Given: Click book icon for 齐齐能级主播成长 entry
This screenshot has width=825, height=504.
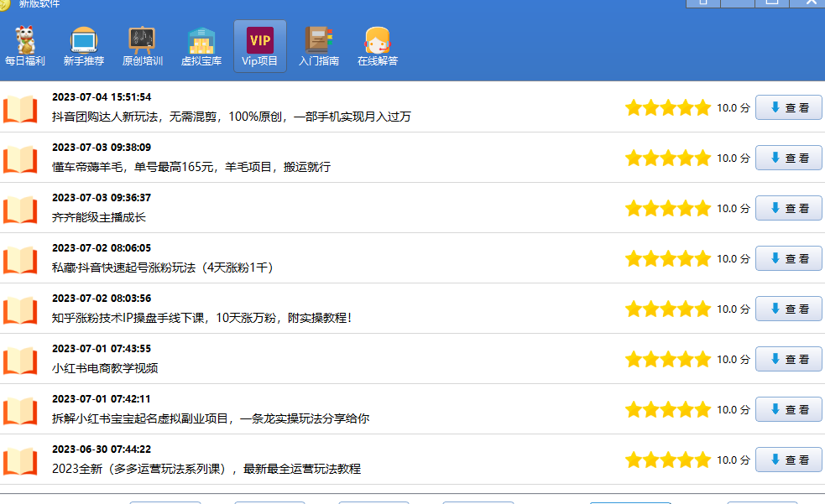Looking at the screenshot, I should pos(20,210).
